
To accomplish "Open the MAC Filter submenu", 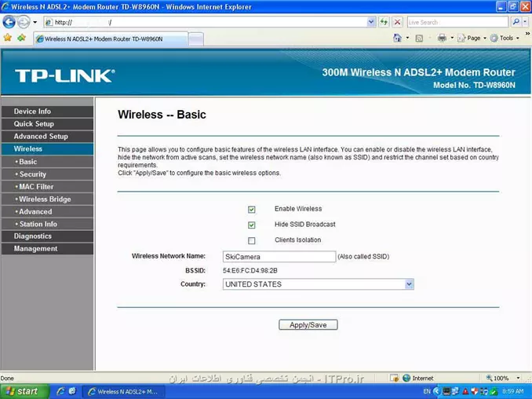I will point(47,187).
